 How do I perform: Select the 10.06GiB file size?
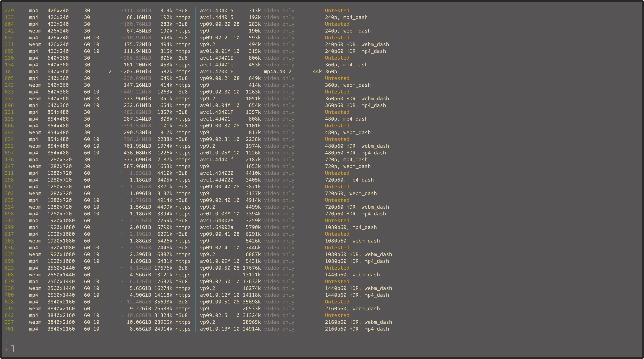pyautogui.click(x=139, y=322)
